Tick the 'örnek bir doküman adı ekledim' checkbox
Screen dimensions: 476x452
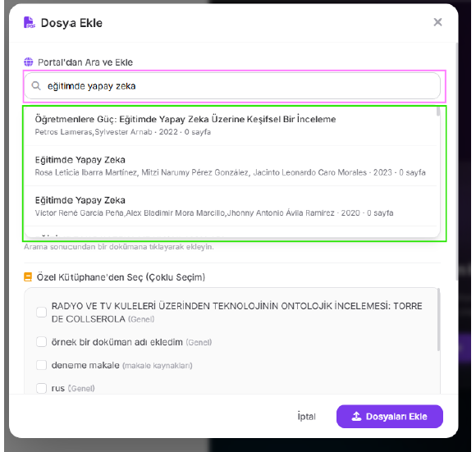click(41, 342)
